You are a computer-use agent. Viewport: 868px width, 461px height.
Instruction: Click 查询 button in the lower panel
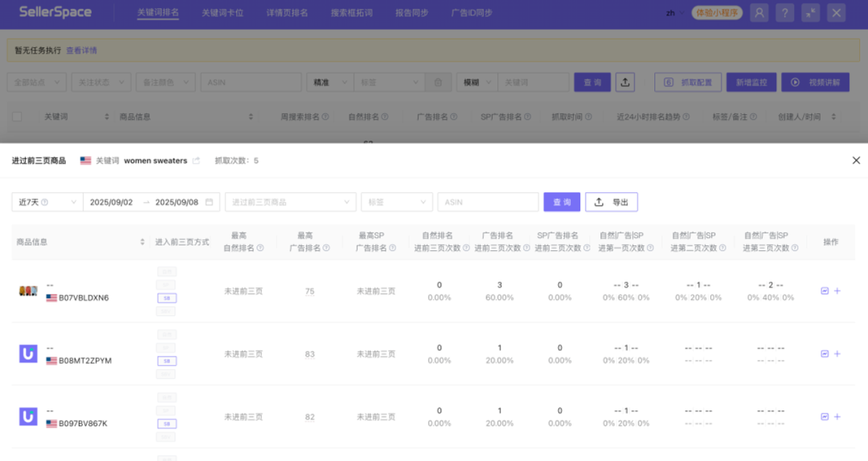point(562,202)
